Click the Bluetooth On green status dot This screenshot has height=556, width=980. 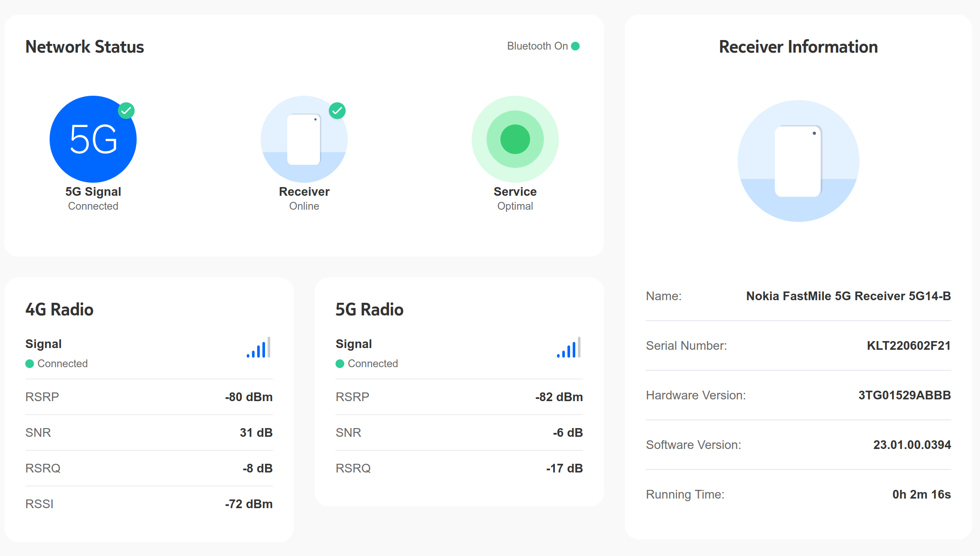[575, 46]
